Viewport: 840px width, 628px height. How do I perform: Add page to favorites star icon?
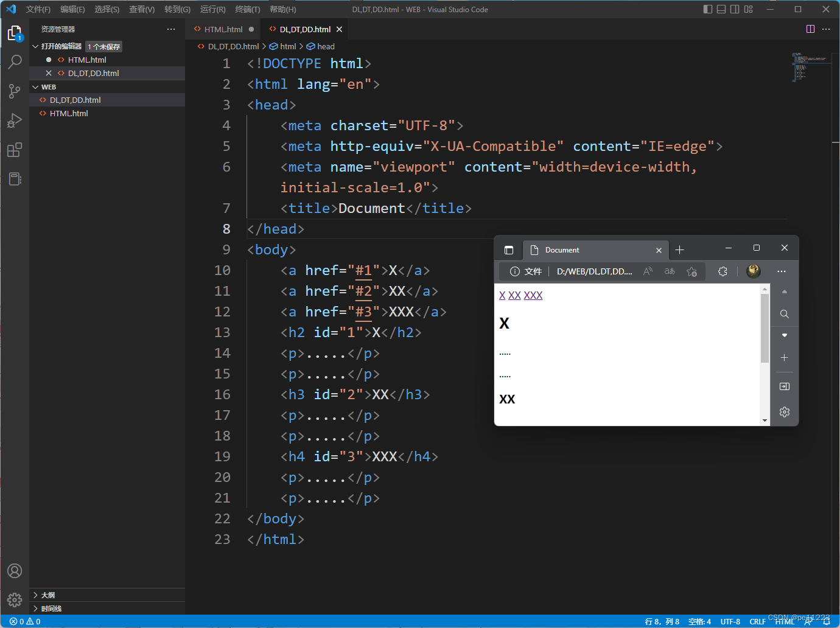pos(691,271)
